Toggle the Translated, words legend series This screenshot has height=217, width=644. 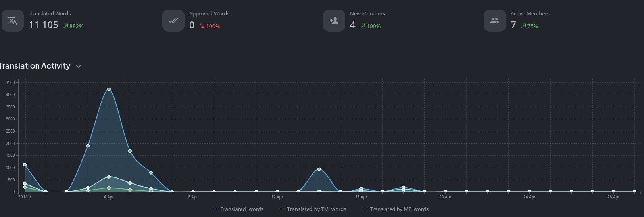coord(242,209)
